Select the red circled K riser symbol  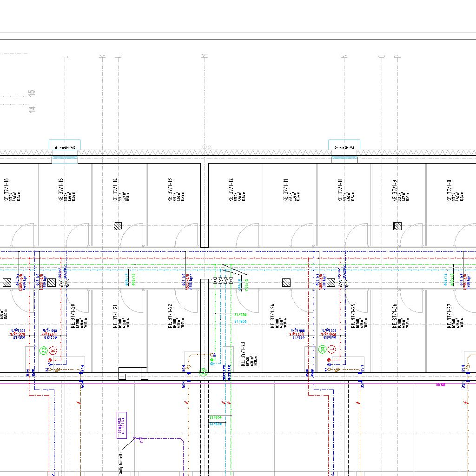pyautogui.click(x=53, y=350)
